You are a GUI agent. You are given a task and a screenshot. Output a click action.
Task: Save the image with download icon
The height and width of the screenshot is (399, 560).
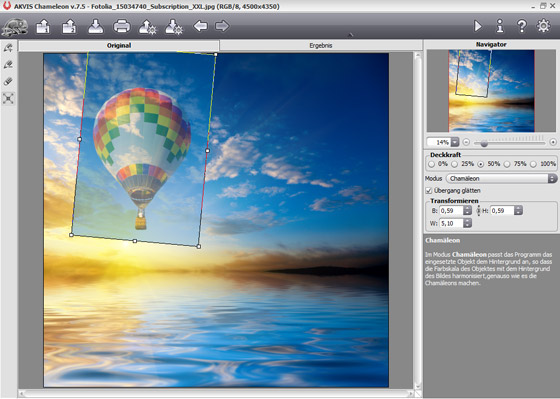click(x=96, y=27)
